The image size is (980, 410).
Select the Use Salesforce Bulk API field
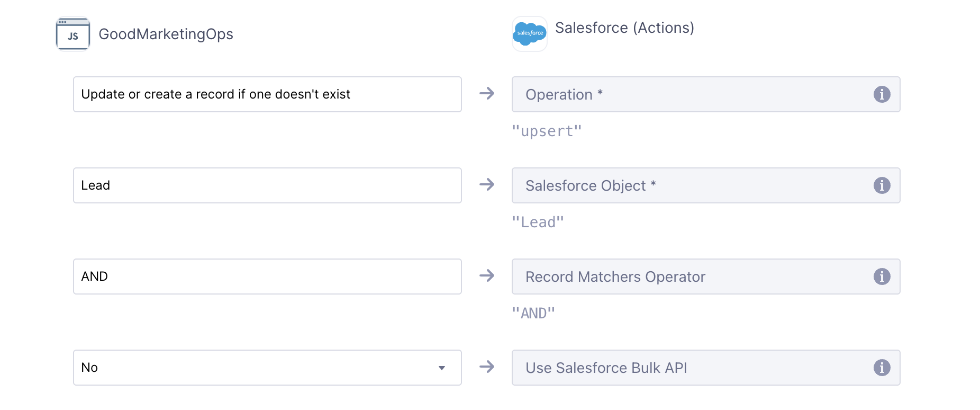tap(706, 368)
